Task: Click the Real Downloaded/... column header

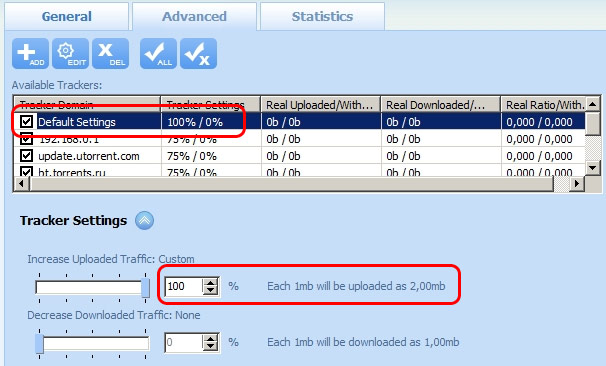Action: click(x=441, y=104)
